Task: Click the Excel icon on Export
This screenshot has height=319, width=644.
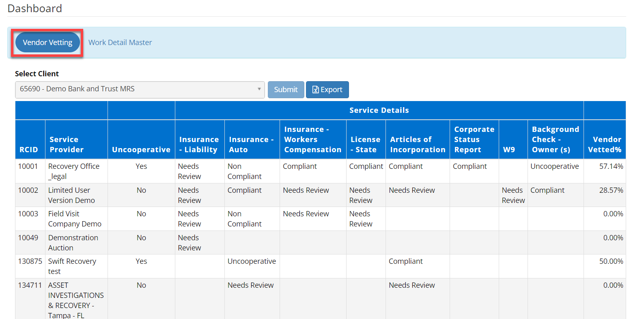Action: point(315,90)
